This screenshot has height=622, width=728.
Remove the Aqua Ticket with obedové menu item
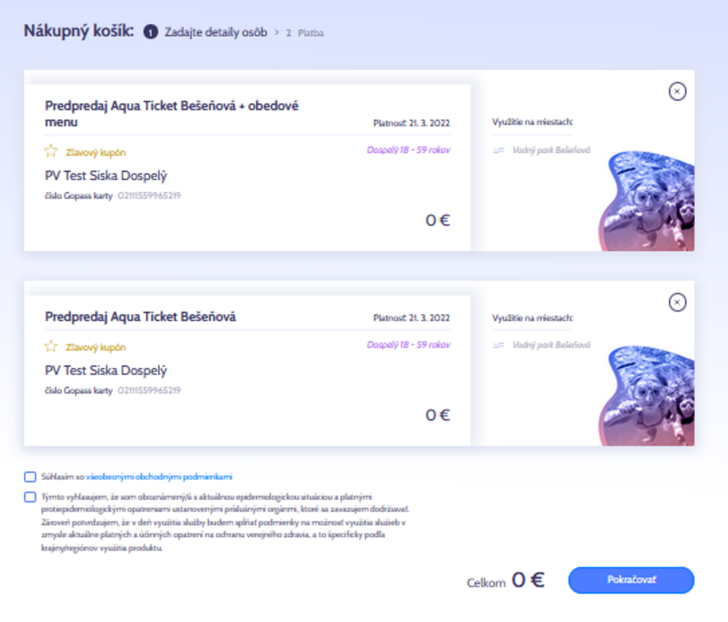click(677, 91)
